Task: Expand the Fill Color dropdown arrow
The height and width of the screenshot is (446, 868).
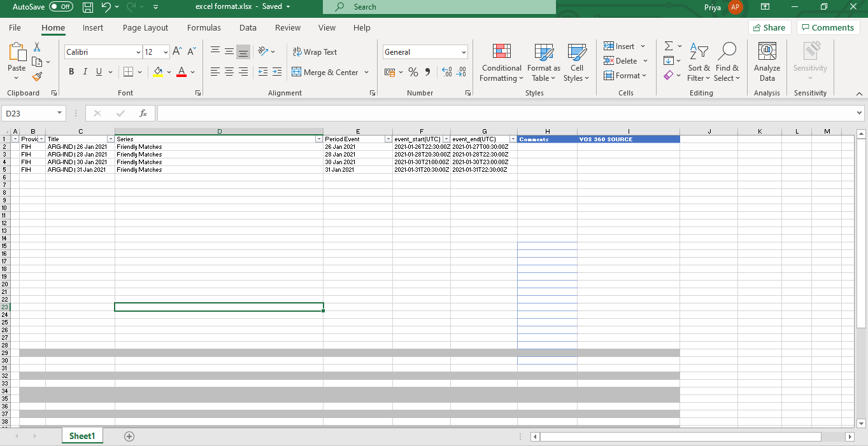Action: (168, 72)
